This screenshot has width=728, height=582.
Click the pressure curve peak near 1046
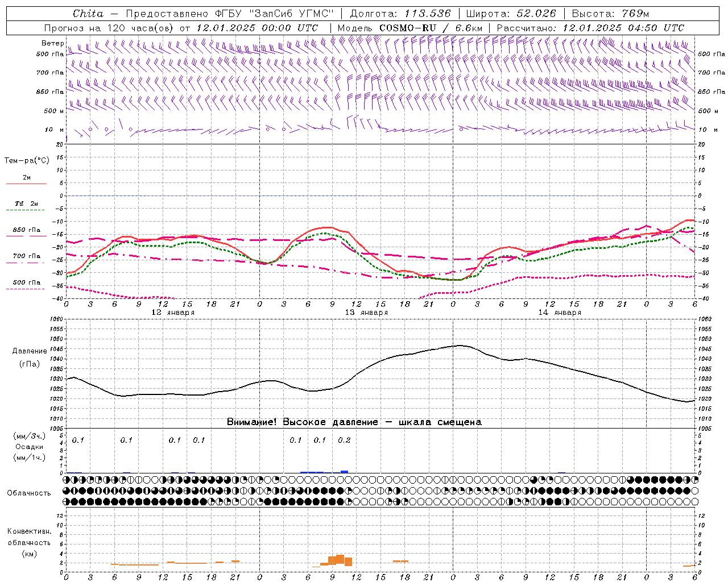(460, 346)
